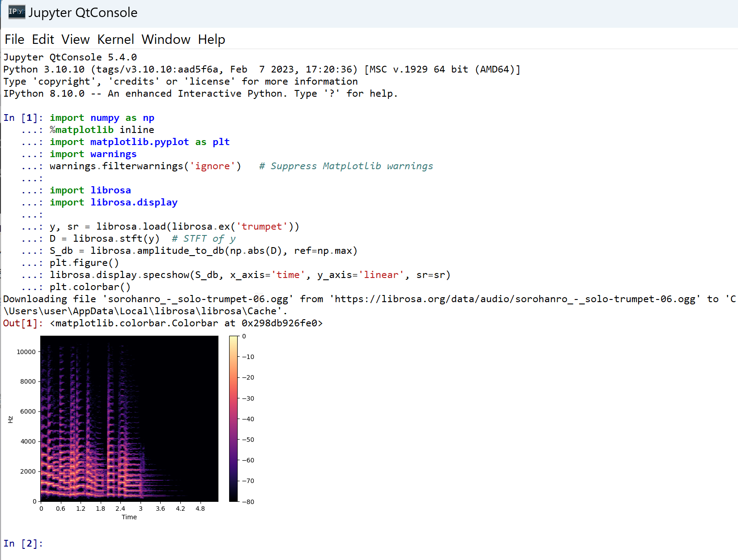738x560 pixels.
Task: Click the matplotlib.colorbar.Colorbar output text
Action: (x=186, y=323)
